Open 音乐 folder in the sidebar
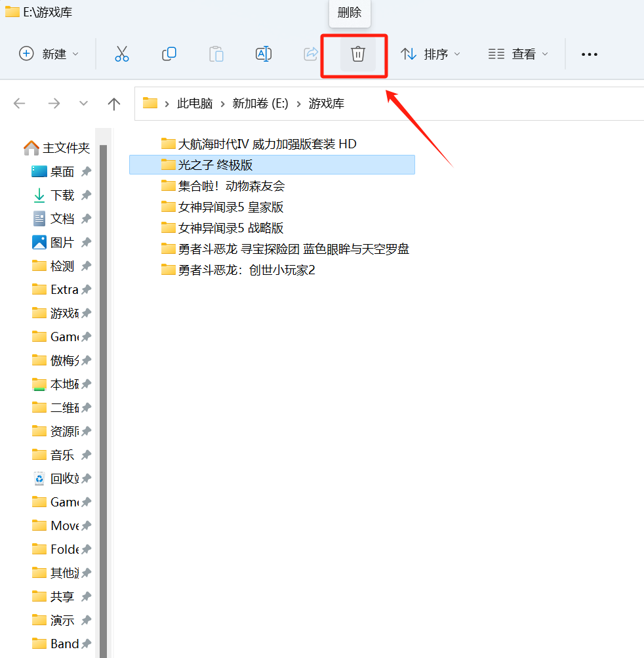 [62, 455]
